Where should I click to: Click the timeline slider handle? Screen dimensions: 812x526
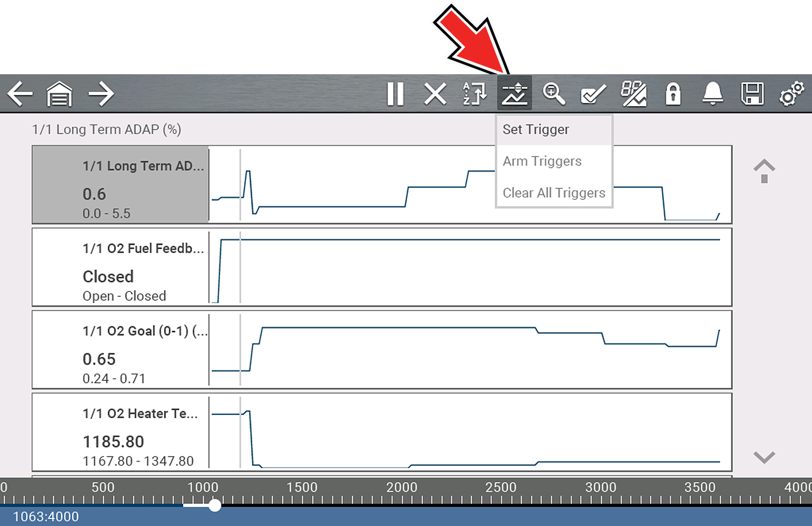point(215,505)
